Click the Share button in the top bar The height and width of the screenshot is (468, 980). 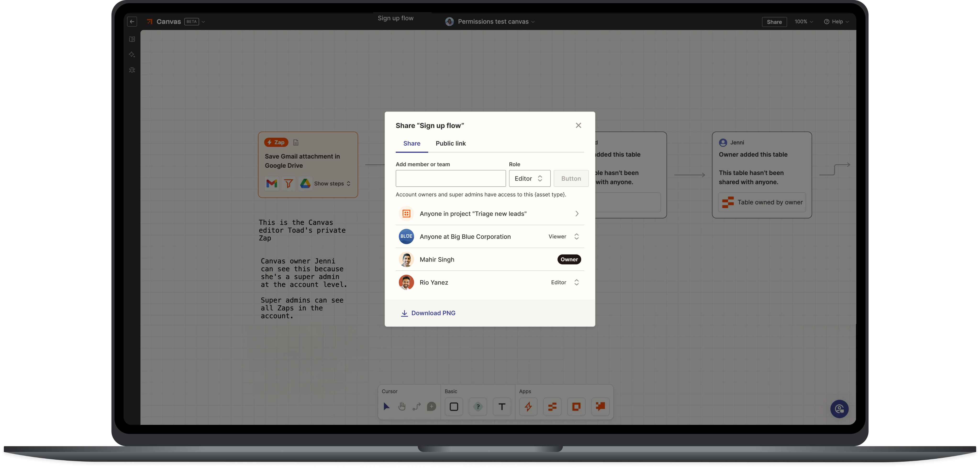(774, 22)
